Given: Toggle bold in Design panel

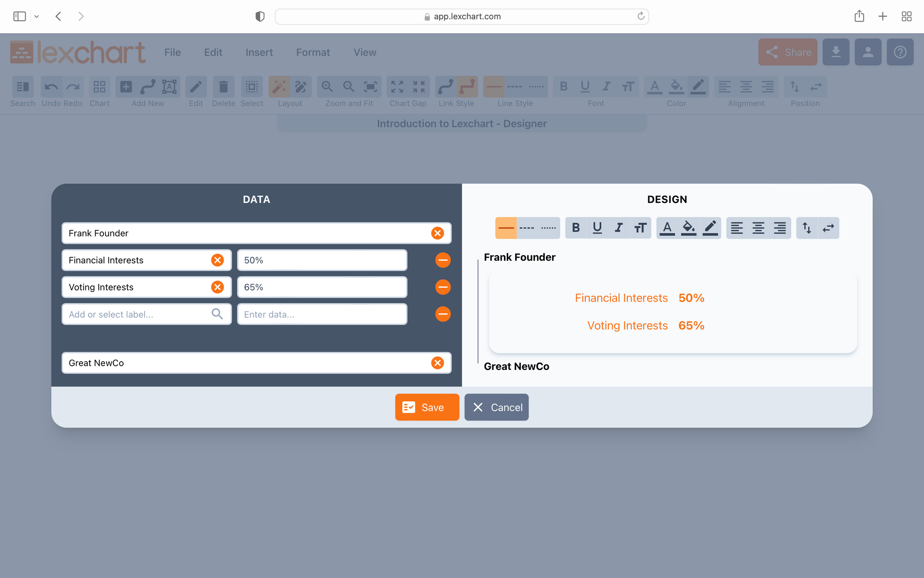Looking at the screenshot, I should pyautogui.click(x=576, y=228).
